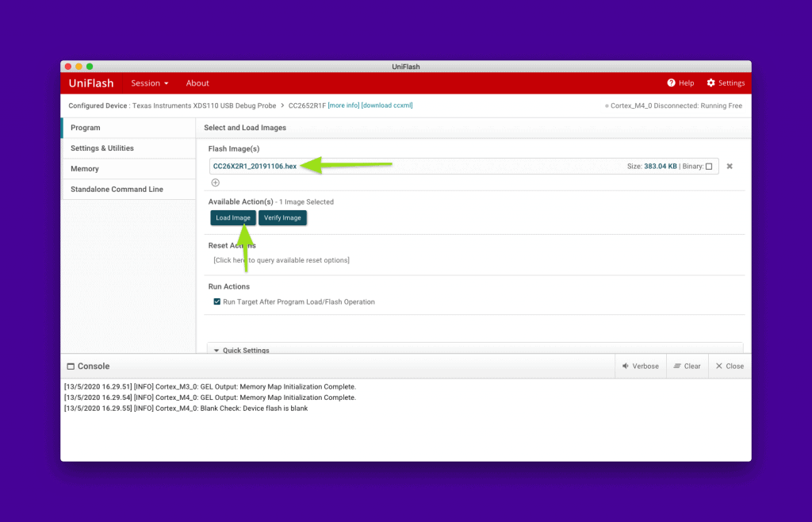Open the more info link for CC2652R1F
This screenshot has height=522, width=812.
343,106
